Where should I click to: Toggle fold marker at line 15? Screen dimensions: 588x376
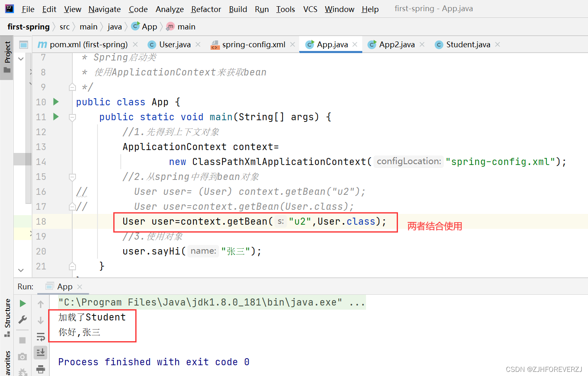[x=72, y=177]
